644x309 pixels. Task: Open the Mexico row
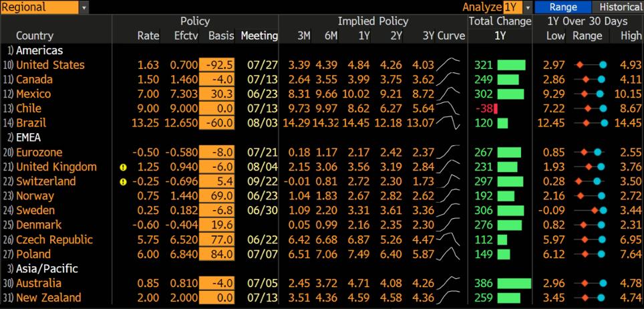click(x=33, y=94)
